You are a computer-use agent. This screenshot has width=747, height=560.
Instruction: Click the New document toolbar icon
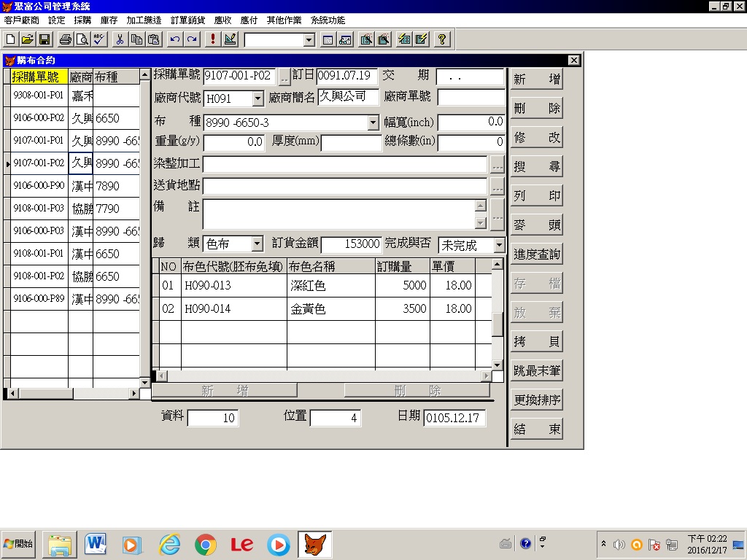point(11,39)
